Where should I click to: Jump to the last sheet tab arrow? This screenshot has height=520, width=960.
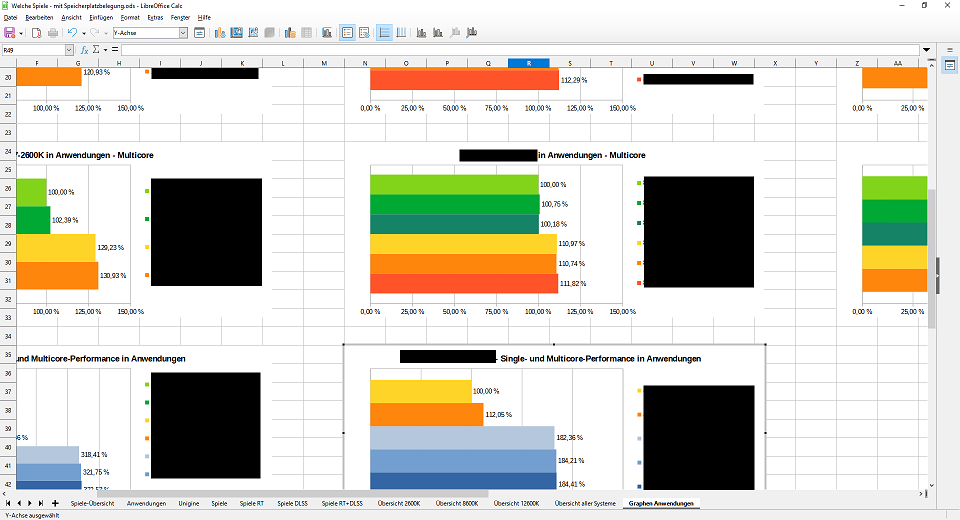[40, 503]
